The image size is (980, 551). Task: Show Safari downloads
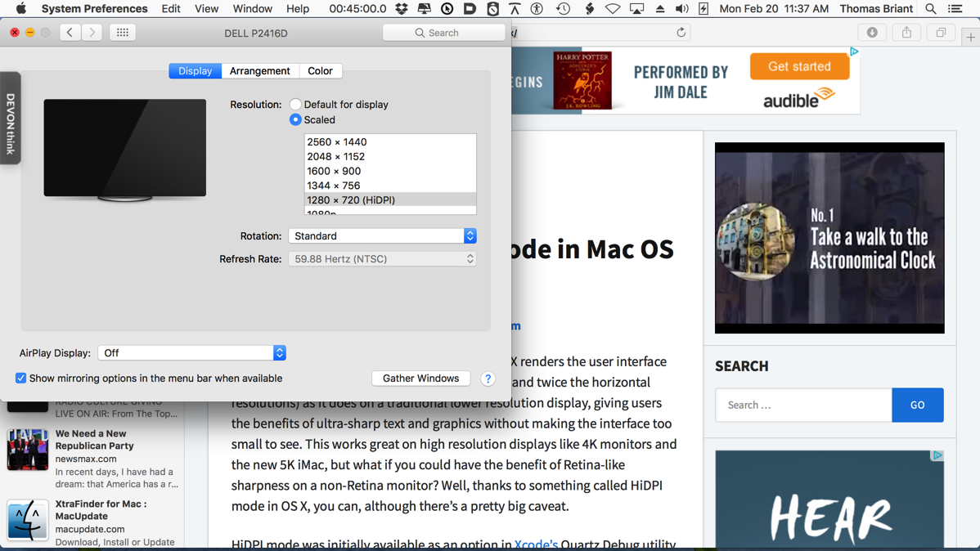(872, 33)
